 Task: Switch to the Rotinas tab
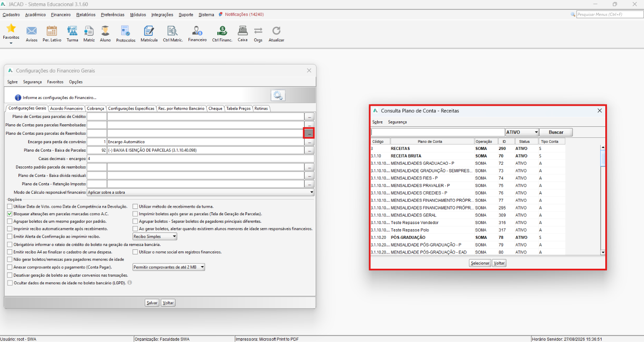pyautogui.click(x=261, y=109)
